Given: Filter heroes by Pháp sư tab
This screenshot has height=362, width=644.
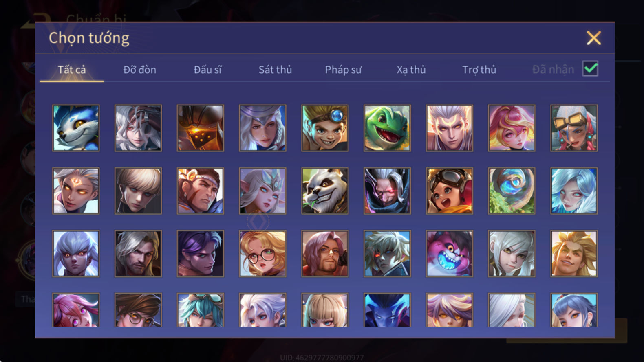Looking at the screenshot, I should (343, 70).
